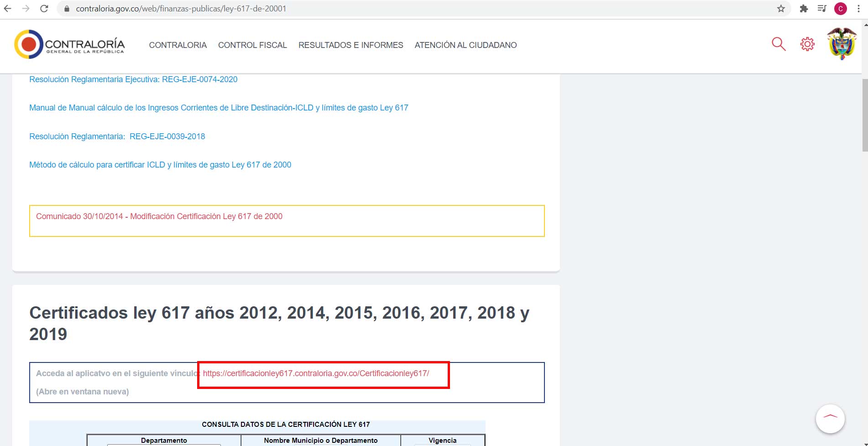Open the Chrome profile avatar
The height and width of the screenshot is (446, 868).
[840, 9]
